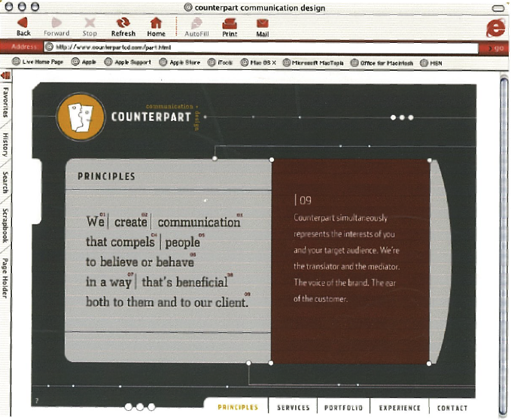Image resolution: width=511 pixels, height=420 pixels.
Task: Open the Contact page link
Action: [452, 408]
